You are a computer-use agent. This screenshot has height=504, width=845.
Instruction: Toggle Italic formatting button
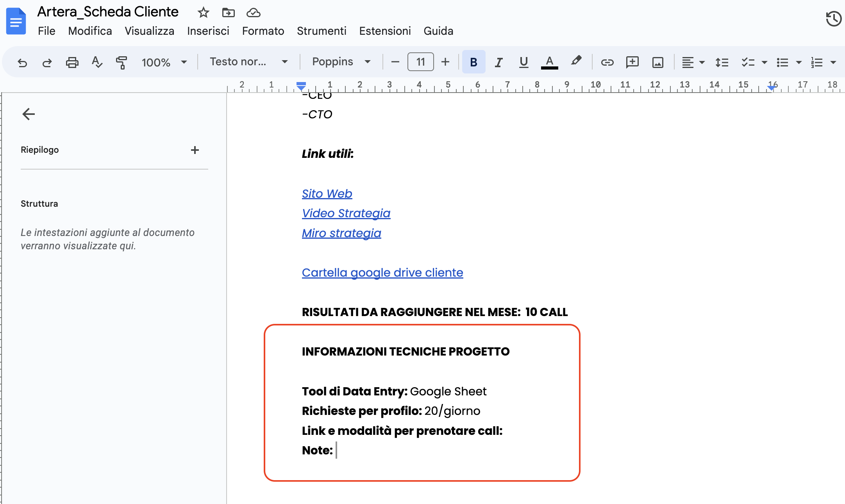(498, 62)
